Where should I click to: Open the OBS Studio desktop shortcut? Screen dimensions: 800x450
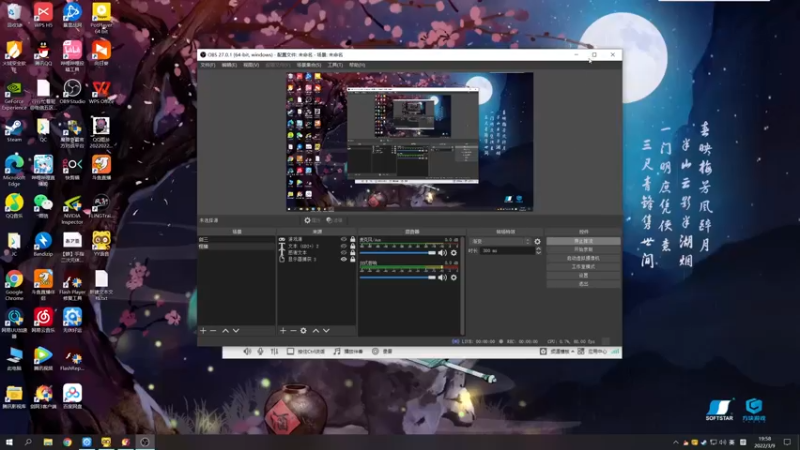pos(72,92)
